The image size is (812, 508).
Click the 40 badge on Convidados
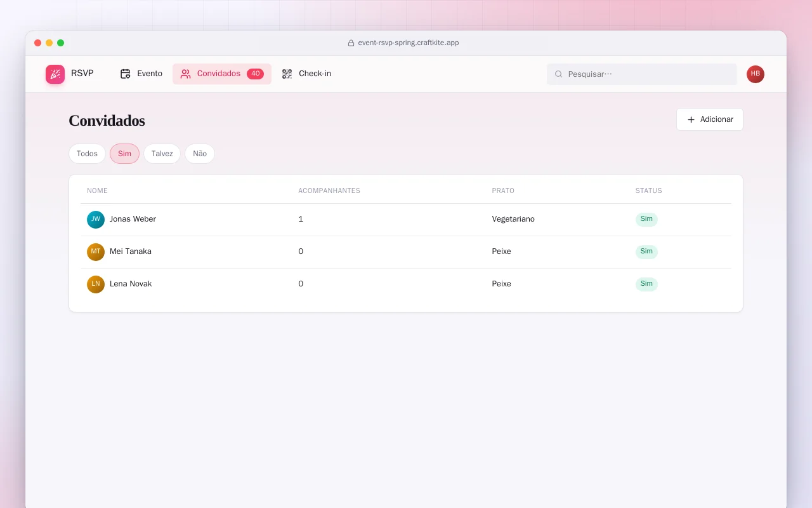click(255, 74)
